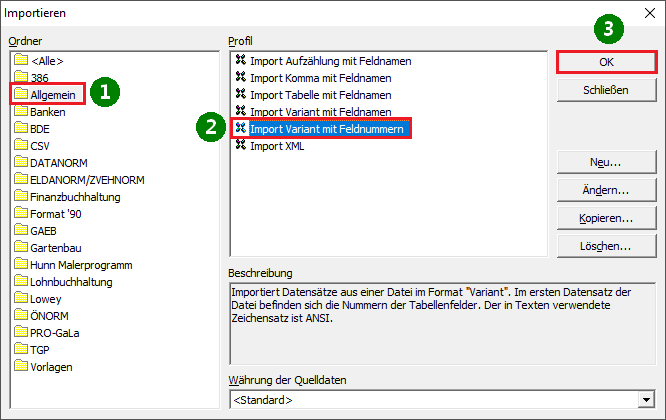Viewport: 666px width, 420px height.
Task: Click the Import Komma mit Feldnamen icon
Action: (x=240, y=78)
